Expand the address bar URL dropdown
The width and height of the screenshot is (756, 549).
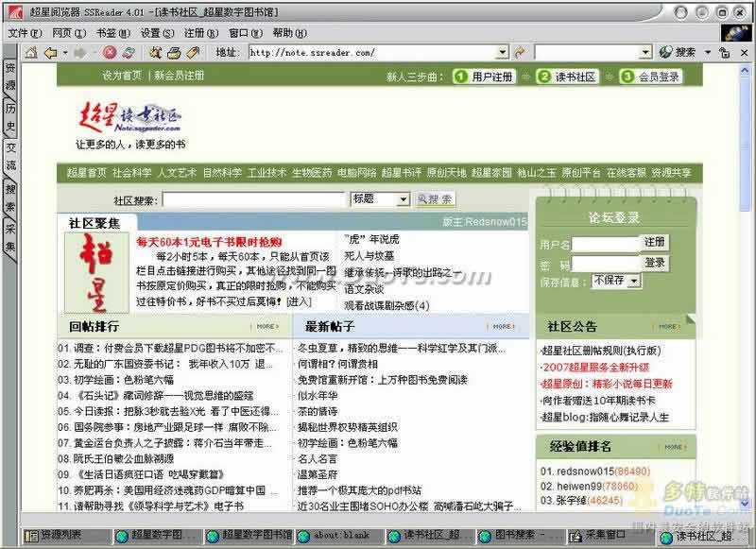coord(501,52)
